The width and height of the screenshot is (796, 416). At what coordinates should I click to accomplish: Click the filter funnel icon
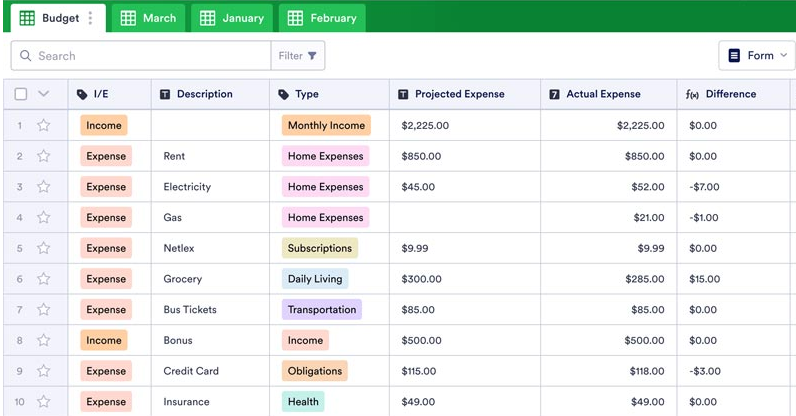click(313, 56)
